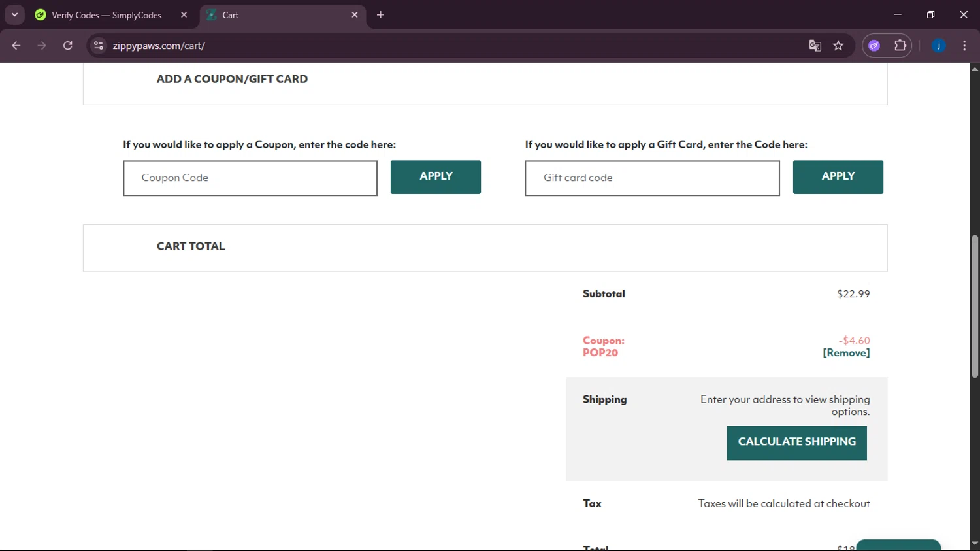Click the address bar URL

(159, 46)
